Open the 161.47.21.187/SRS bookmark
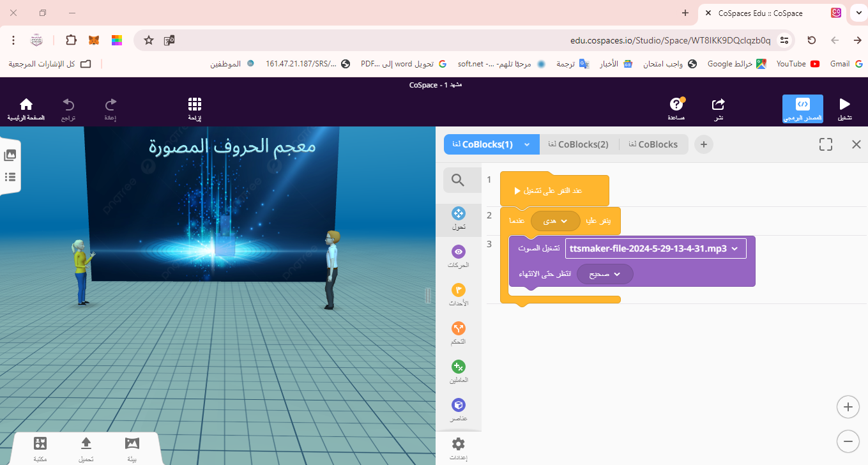868x465 pixels. pos(308,64)
